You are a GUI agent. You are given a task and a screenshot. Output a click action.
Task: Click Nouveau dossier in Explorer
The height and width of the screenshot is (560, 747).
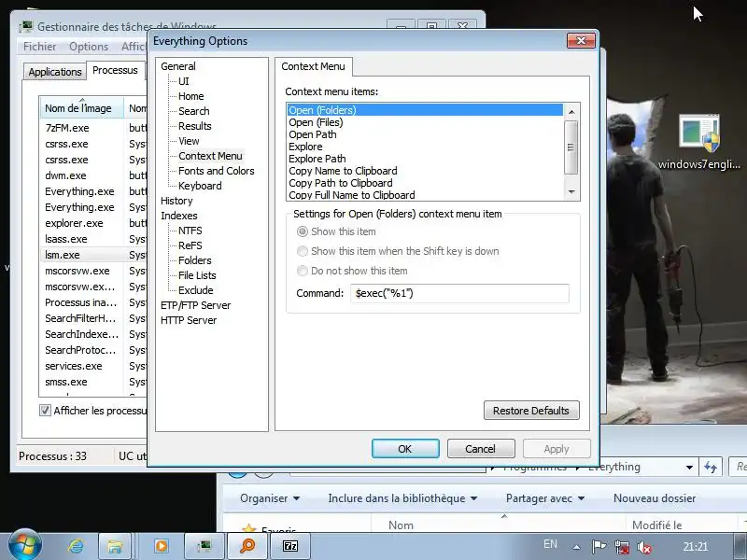point(655,498)
